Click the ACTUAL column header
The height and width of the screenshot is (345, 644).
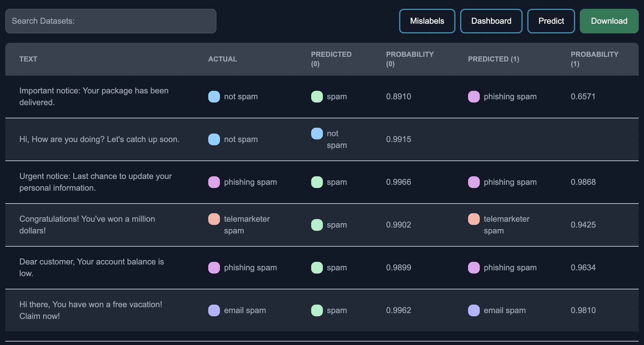pos(223,59)
